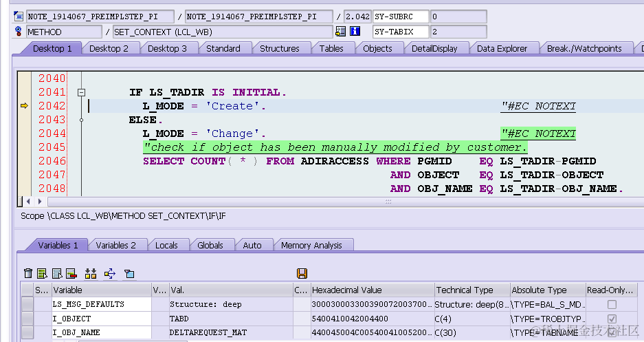Select the Memory Analysis tab
This screenshot has width=644, height=342.
311,246
